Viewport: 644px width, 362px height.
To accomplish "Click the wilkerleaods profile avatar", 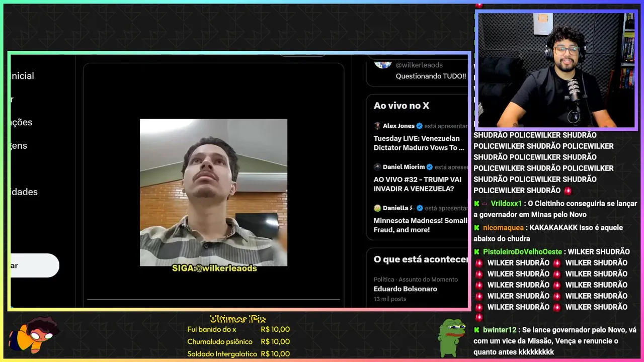I will 383,64.
